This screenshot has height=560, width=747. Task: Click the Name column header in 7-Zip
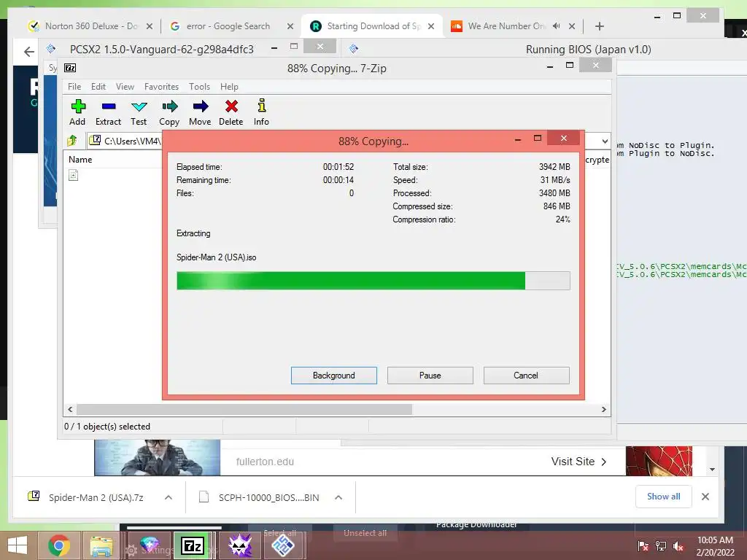coord(80,160)
